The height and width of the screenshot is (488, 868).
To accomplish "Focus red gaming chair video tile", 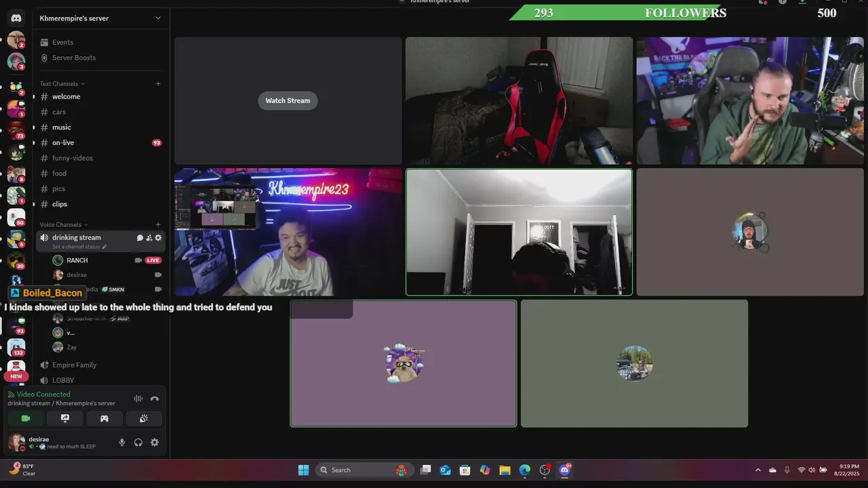I will [x=519, y=100].
